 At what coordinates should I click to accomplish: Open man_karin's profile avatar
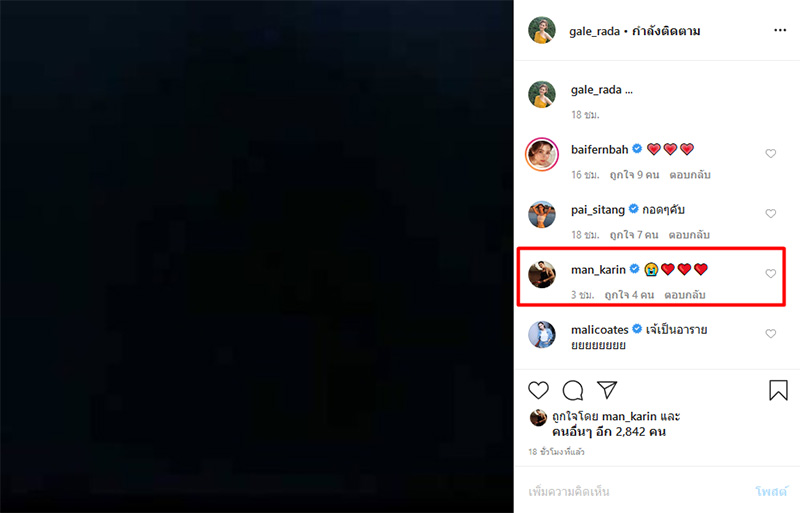(x=541, y=274)
